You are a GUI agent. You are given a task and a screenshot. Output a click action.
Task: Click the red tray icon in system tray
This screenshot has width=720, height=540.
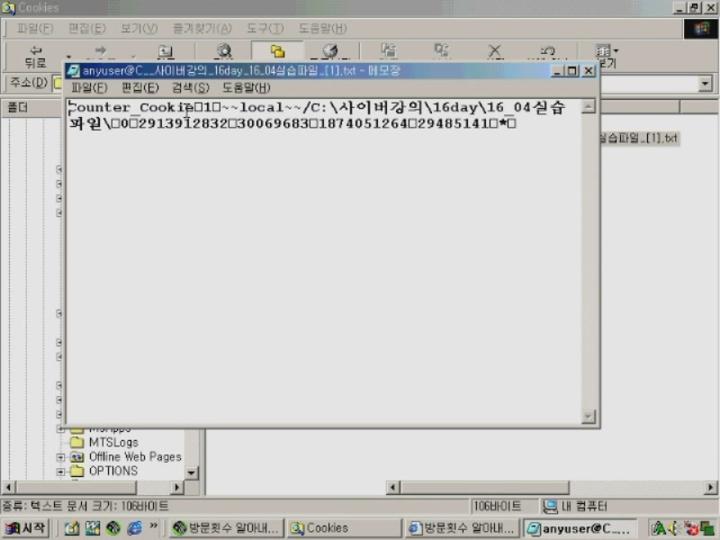pos(691,529)
